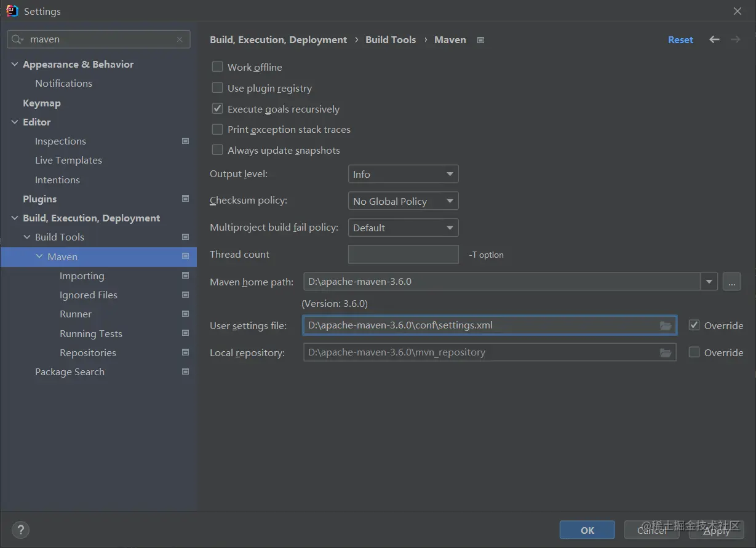The image size is (756, 548).
Task: Browse folder icon in Local repository field
Action: [666, 352]
